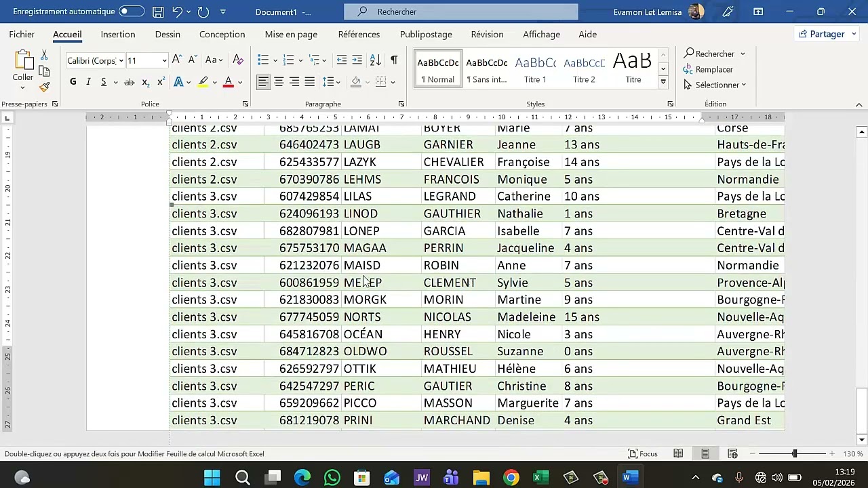Increase font size with the larger A icon
868x488 pixels.
[176, 60]
